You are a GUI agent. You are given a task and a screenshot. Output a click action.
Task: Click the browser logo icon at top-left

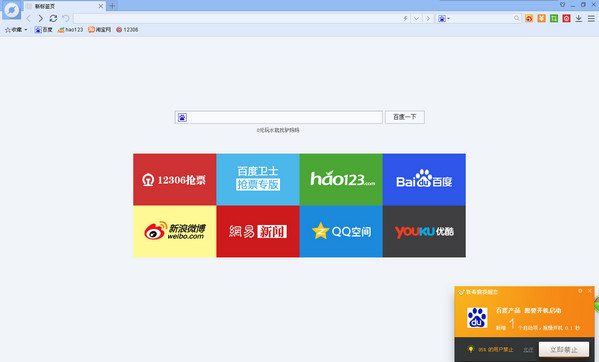pyautogui.click(x=11, y=10)
